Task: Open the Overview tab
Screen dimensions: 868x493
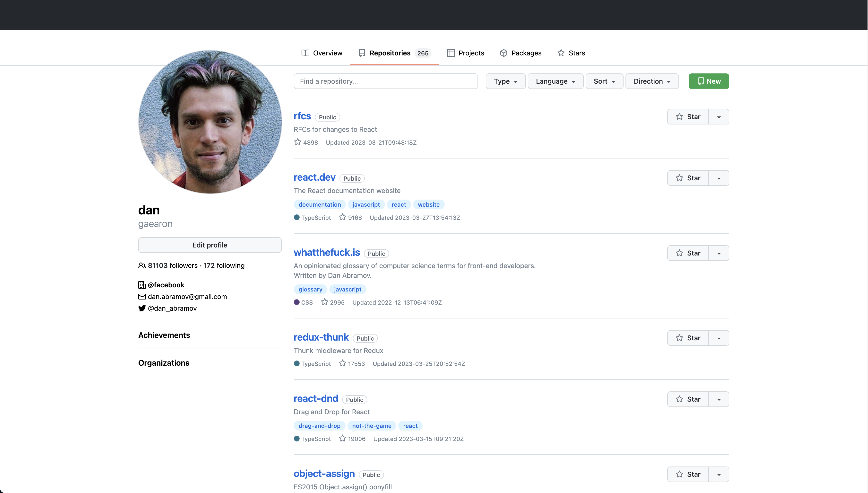Action: [322, 53]
